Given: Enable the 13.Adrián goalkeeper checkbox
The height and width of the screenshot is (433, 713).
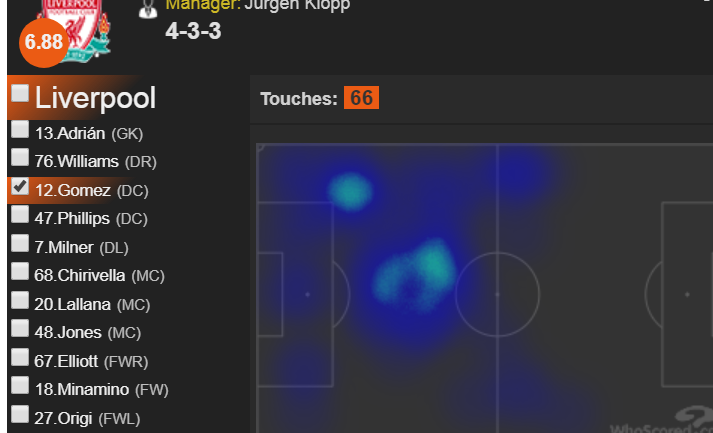Looking at the screenshot, I should [x=20, y=129].
